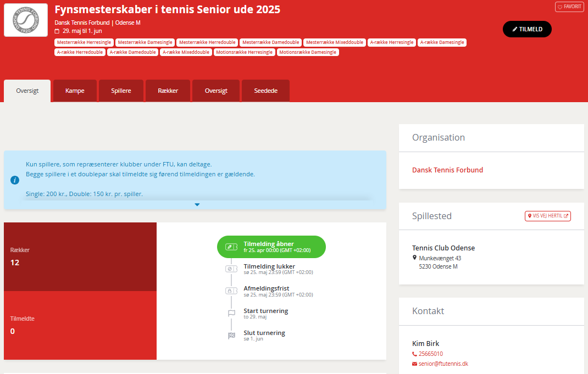Click the location pin by Munkevænget 43

click(414, 258)
